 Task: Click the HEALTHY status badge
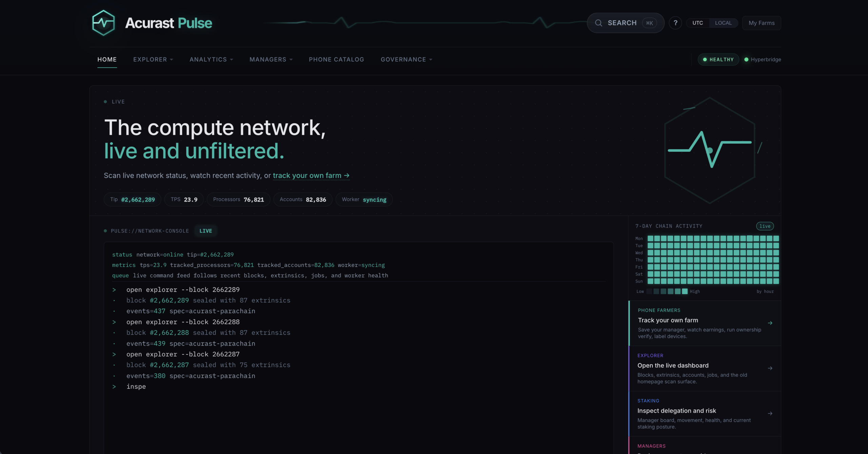pyautogui.click(x=718, y=59)
